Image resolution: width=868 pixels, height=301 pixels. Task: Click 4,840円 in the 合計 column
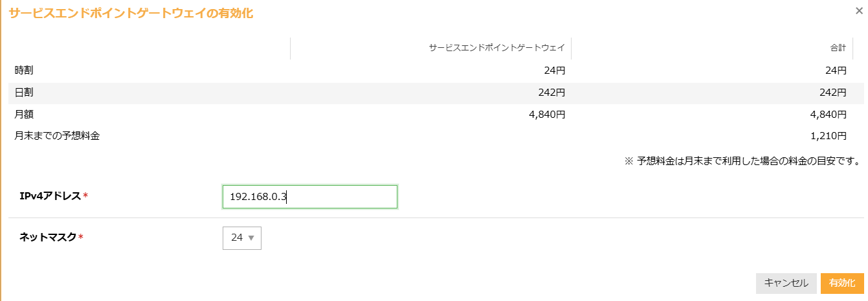[830, 115]
